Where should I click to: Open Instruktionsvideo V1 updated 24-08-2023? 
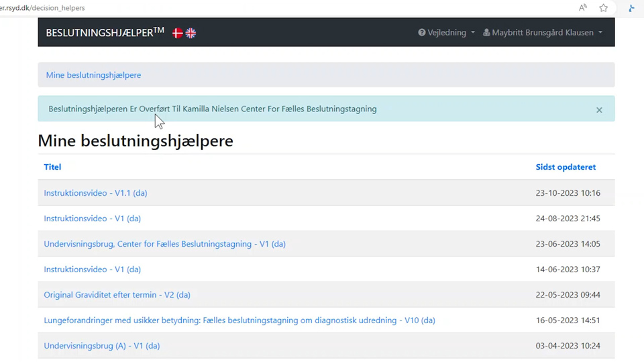pos(92,219)
